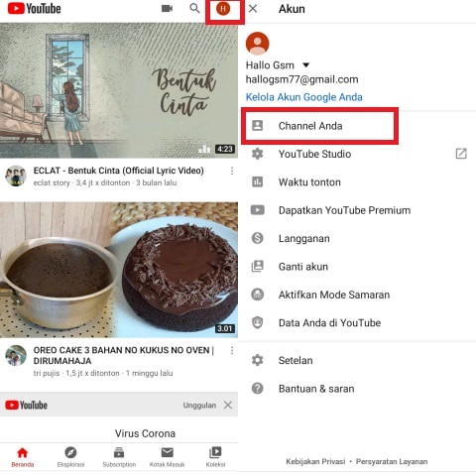
Task: Click the 3.01 duration badge
Action: [225, 328]
